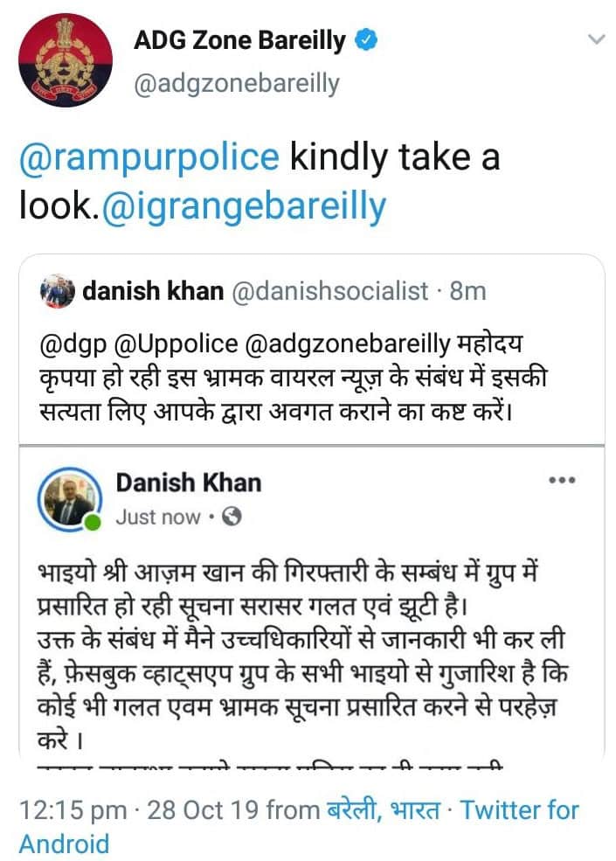Click the 8m quoted-tweet timestamp
This screenshot has width=616, height=861.
click(467, 291)
